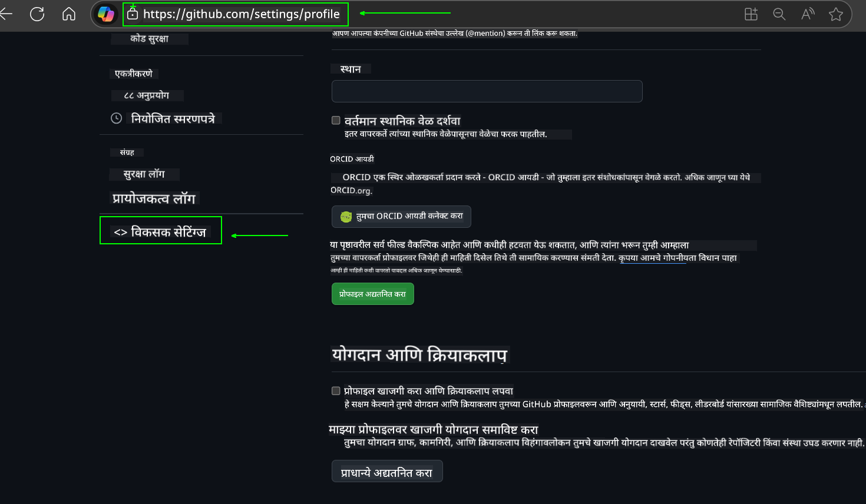The image size is (866, 504).
Task: Go to the browser home page
Action: tap(69, 14)
